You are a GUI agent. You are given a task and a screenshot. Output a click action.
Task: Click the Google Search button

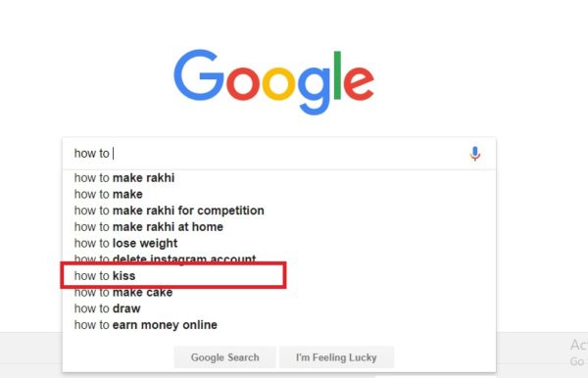225,357
